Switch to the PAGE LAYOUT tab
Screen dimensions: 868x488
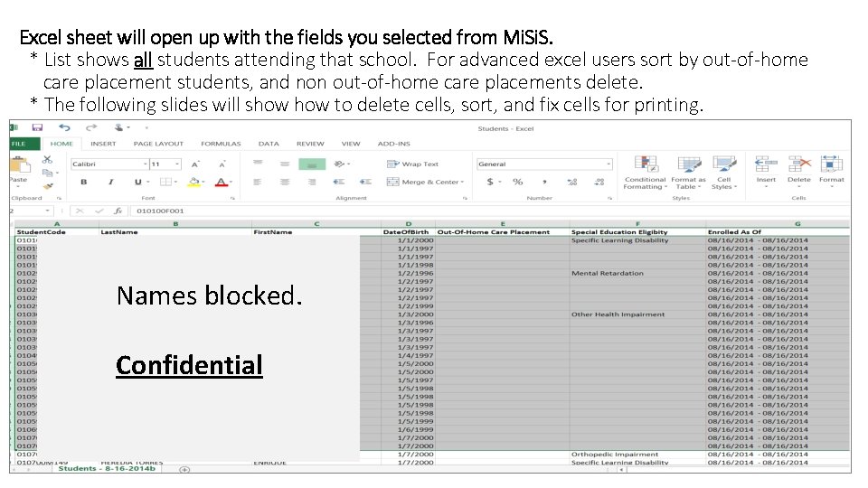[x=158, y=144]
